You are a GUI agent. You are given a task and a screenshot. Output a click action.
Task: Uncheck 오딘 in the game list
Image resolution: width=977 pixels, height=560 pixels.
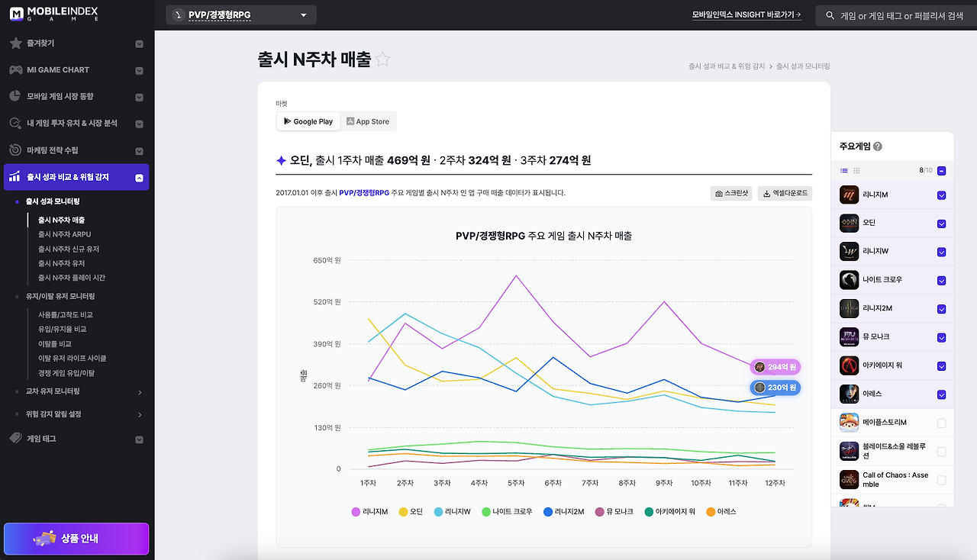tap(941, 224)
